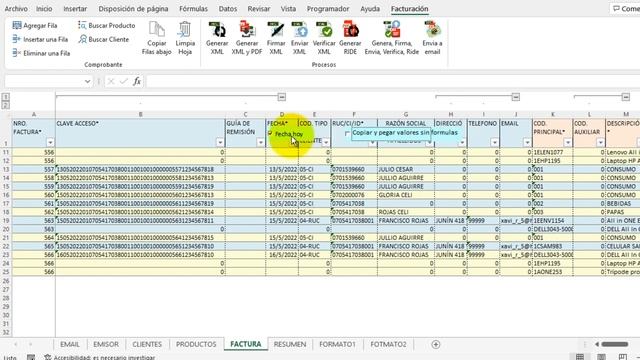Click the formula bar confirm checkmark
Screen dimensions: 640x360
[124, 81]
